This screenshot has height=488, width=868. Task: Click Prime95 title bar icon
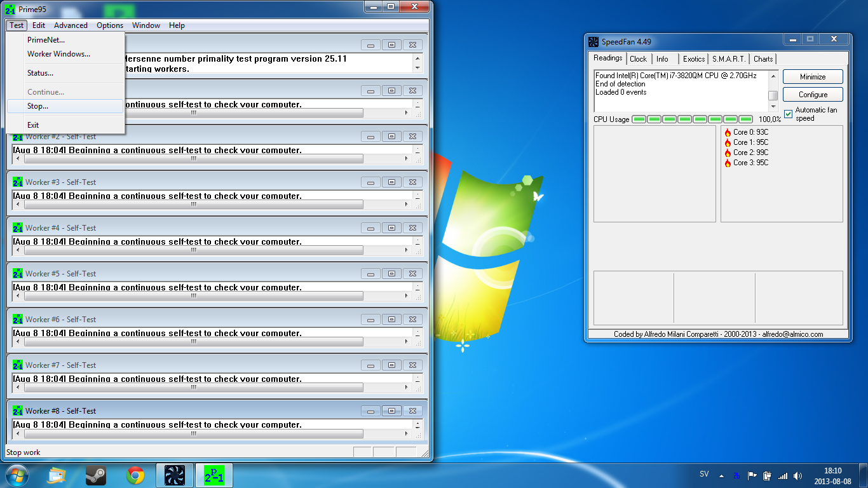(x=10, y=10)
